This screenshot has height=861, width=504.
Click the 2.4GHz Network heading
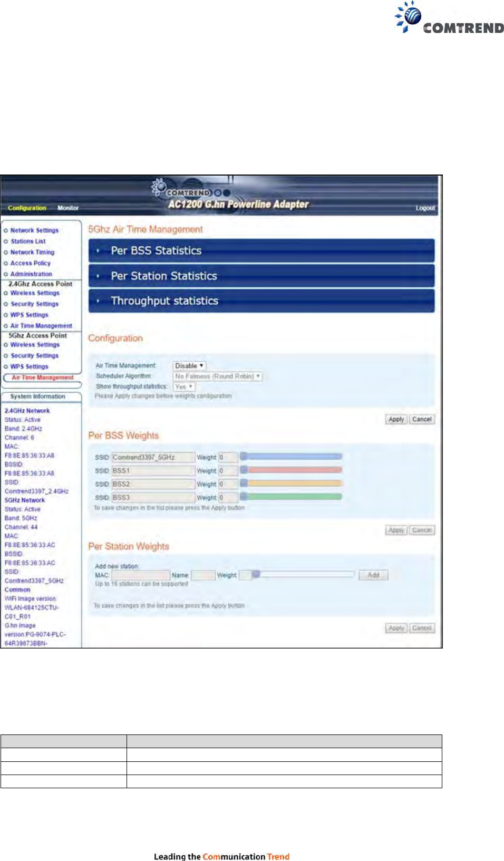coord(27,411)
